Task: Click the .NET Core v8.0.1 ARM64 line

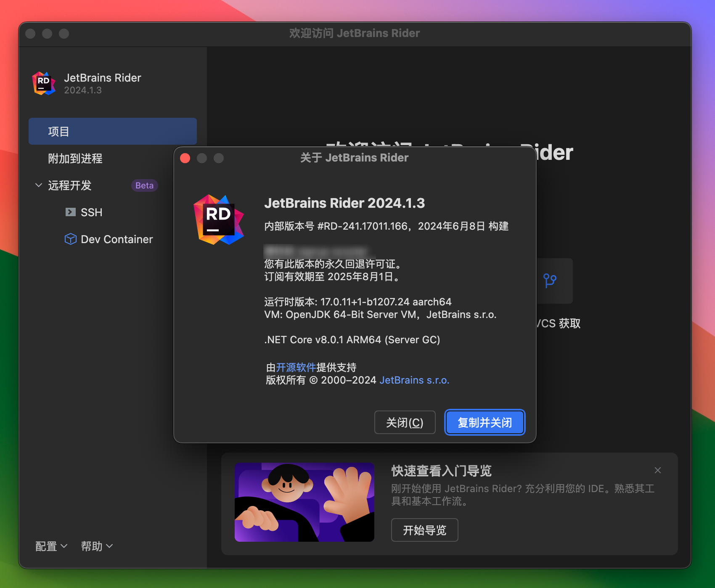Action: pyautogui.click(x=352, y=340)
